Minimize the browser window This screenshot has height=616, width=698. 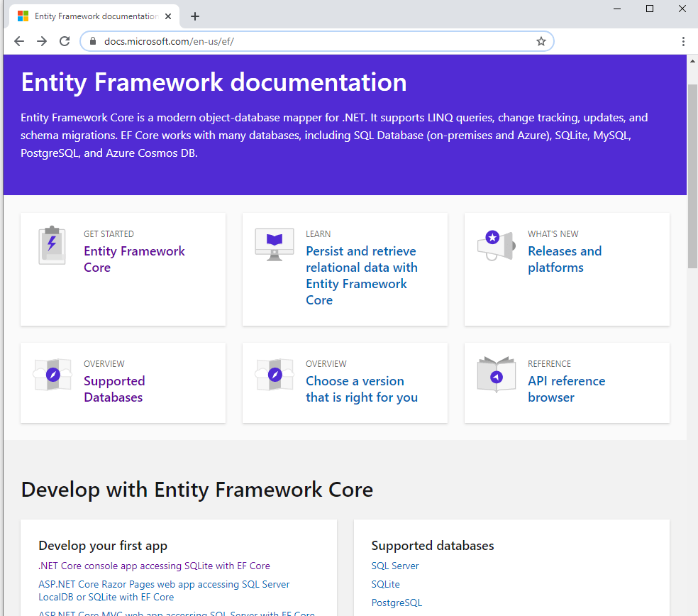pos(617,9)
